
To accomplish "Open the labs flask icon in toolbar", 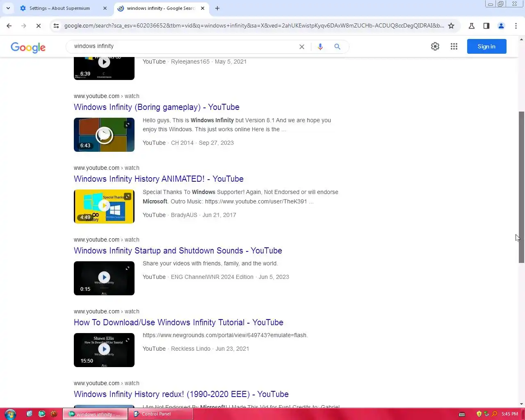I will [x=472, y=26].
